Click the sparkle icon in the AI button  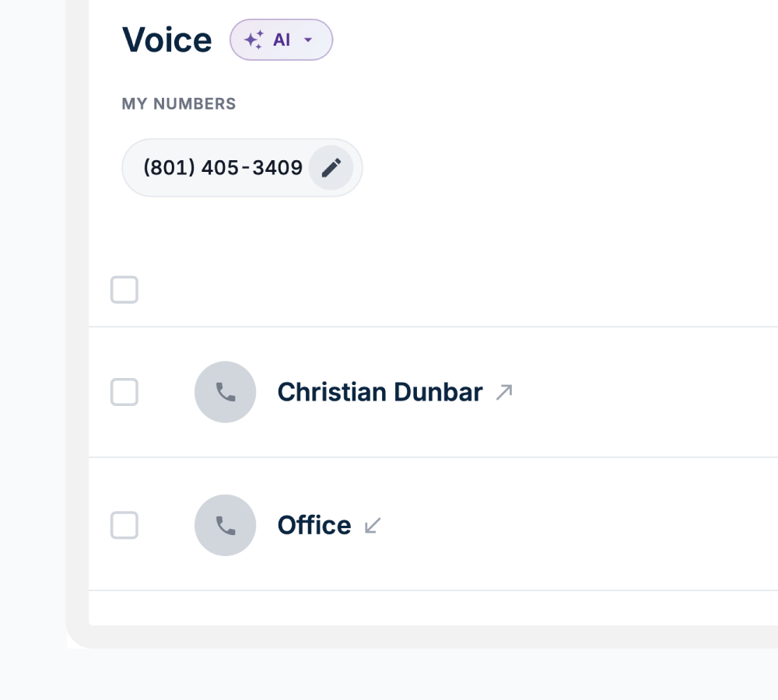(x=254, y=40)
